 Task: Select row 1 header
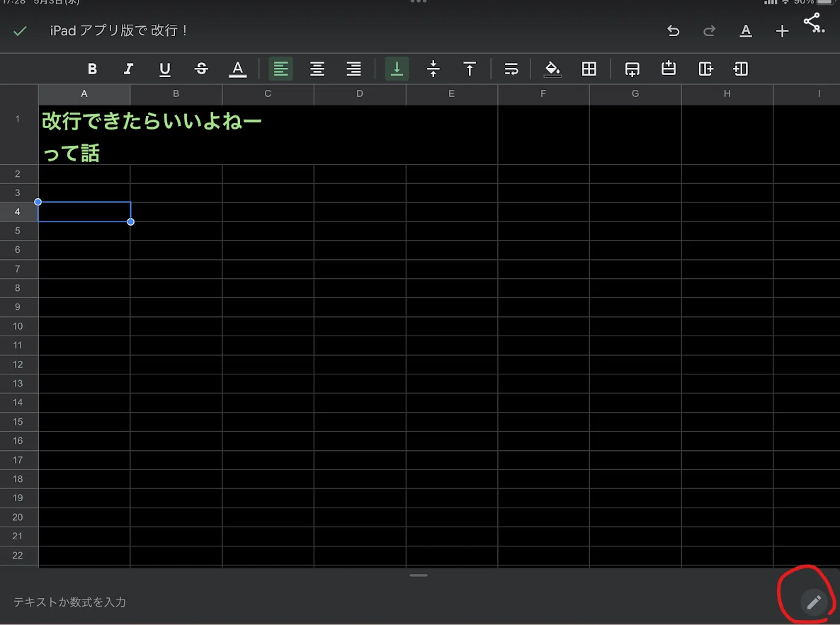click(18, 134)
